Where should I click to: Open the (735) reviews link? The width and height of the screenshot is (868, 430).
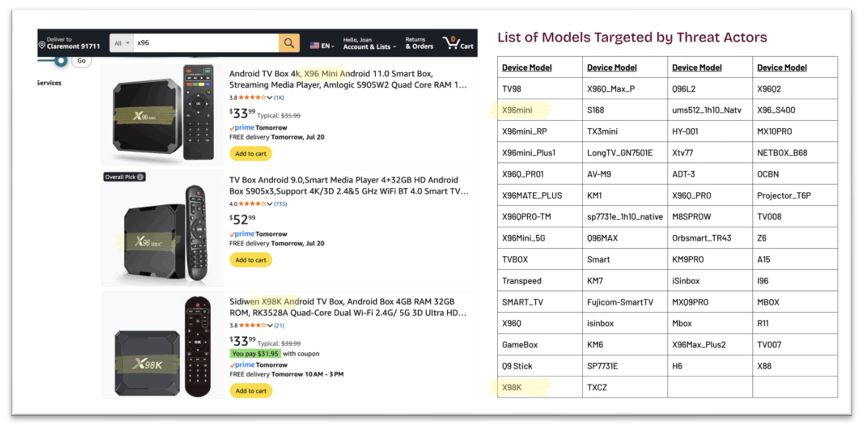pyautogui.click(x=280, y=204)
